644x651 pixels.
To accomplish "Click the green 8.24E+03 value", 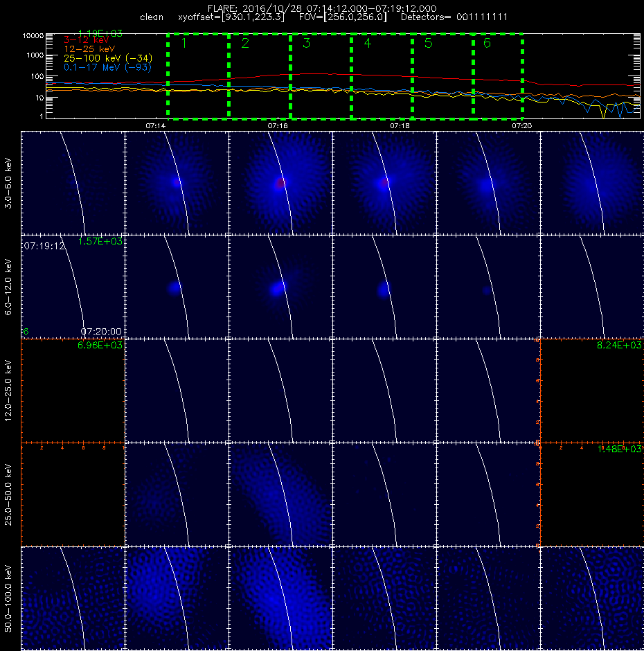I will pyautogui.click(x=620, y=345).
